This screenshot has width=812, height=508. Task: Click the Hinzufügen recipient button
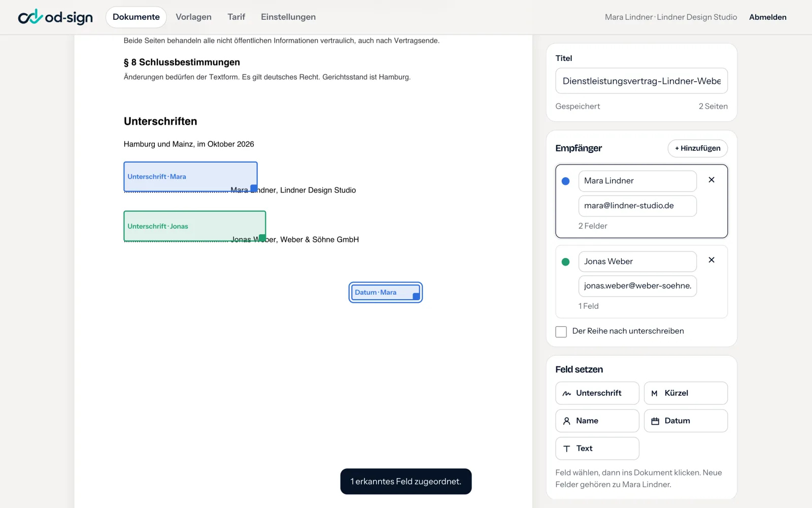(697, 148)
